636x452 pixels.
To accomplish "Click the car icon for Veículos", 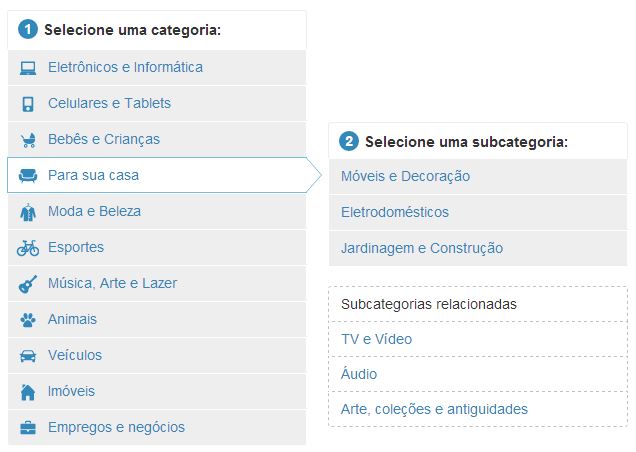I will pyautogui.click(x=28, y=356).
